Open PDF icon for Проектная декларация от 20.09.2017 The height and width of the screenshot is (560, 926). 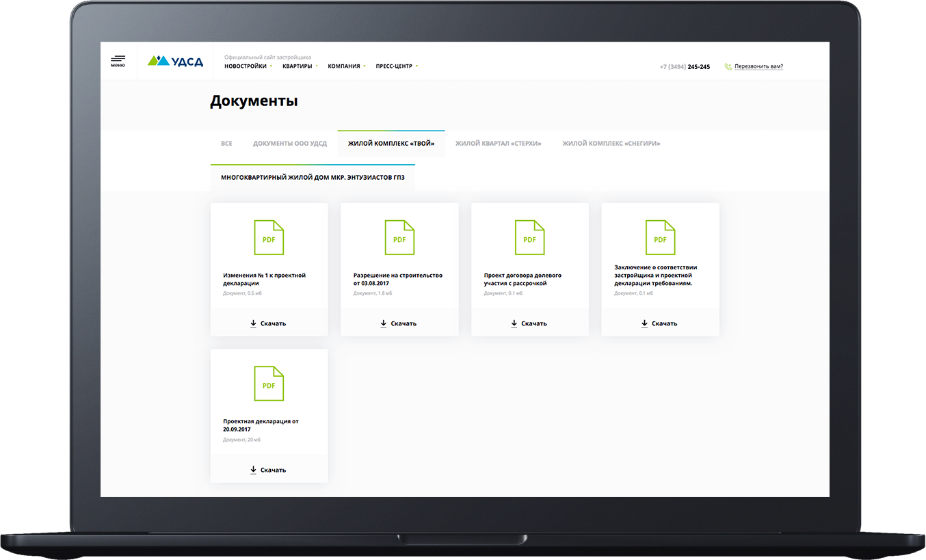click(x=269, y=384)
